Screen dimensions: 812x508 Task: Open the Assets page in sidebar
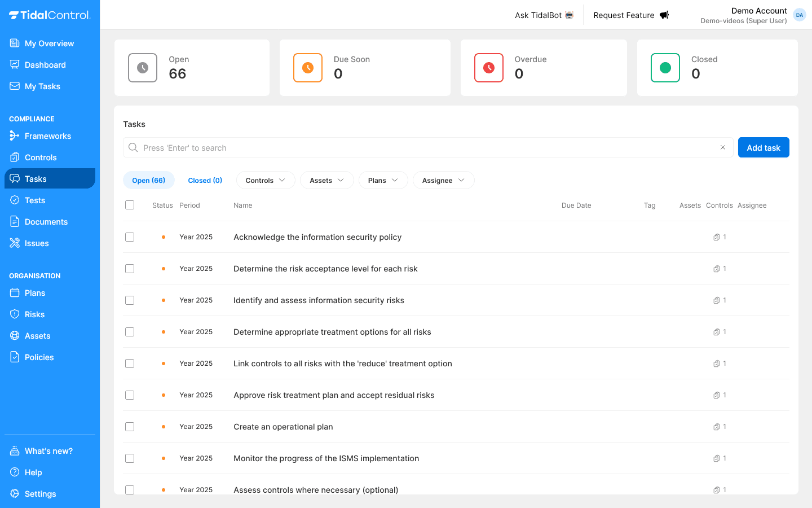(38, 335)
